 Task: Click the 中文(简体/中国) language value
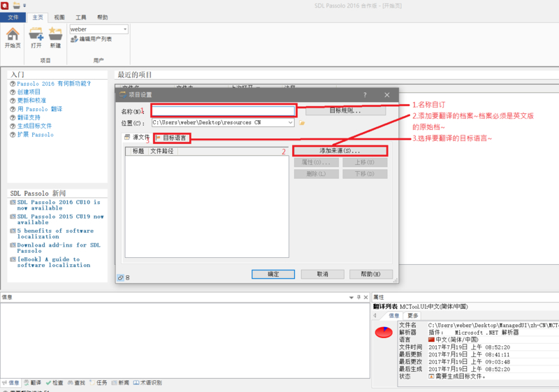(457, 340)
